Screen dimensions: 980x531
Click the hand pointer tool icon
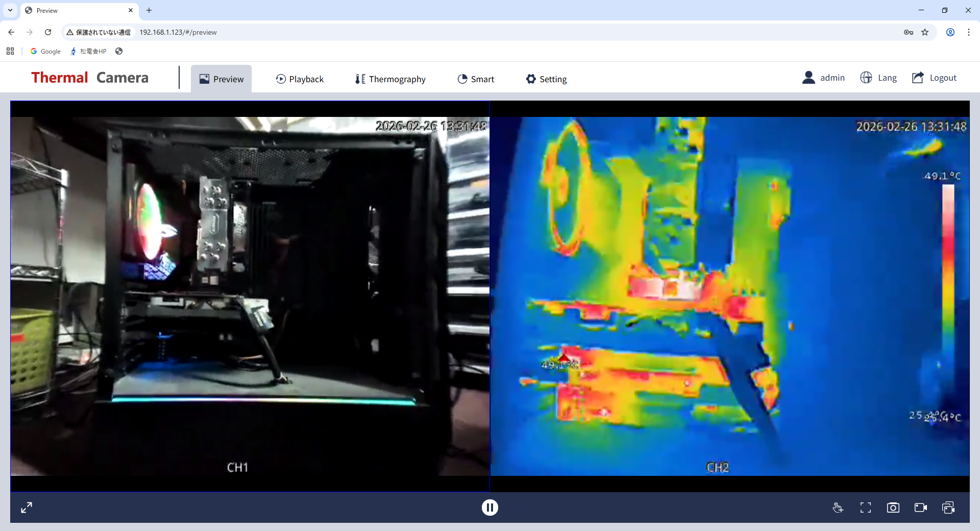838,508
